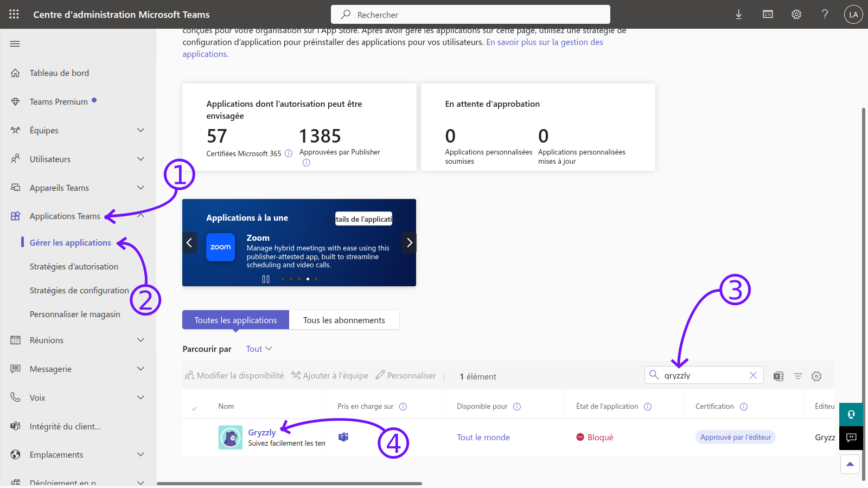
Task: Click the Appareils Teams icon
Action: click(x=16, y=188)
